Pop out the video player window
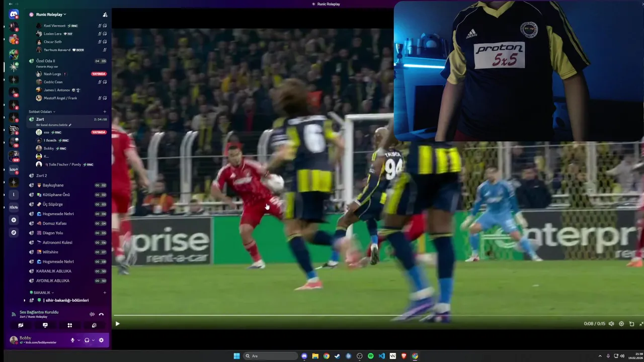This screenshot has width=644, height=362. pyautogui.click(x=631, y=324)
